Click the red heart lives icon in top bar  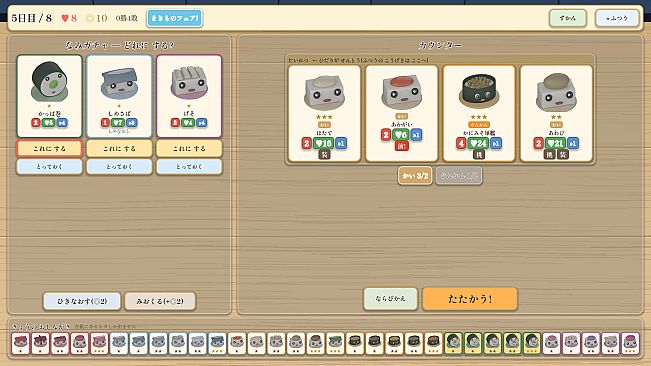click(65, 18)
